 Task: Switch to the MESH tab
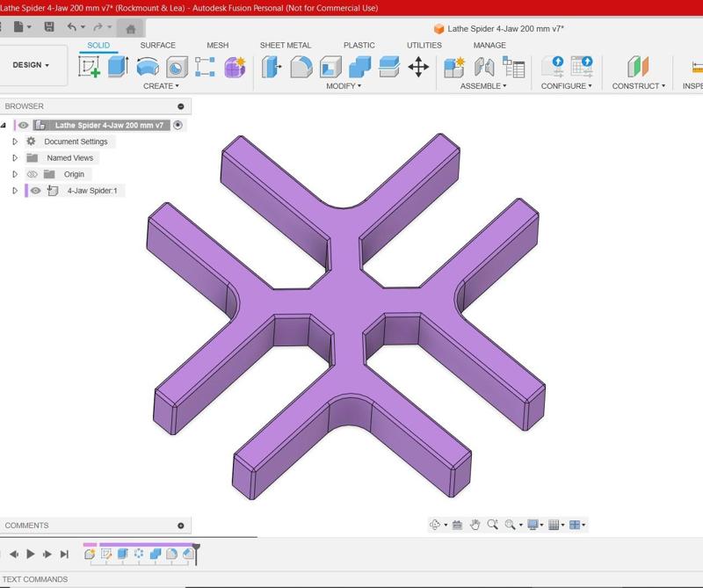coord(218,46)
